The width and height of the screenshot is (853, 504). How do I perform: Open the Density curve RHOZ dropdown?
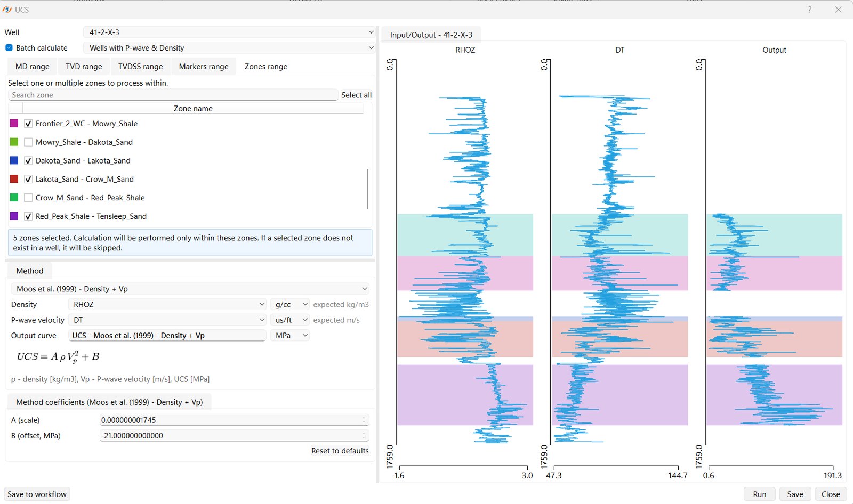pyautogui.click(x=167, y=304)
